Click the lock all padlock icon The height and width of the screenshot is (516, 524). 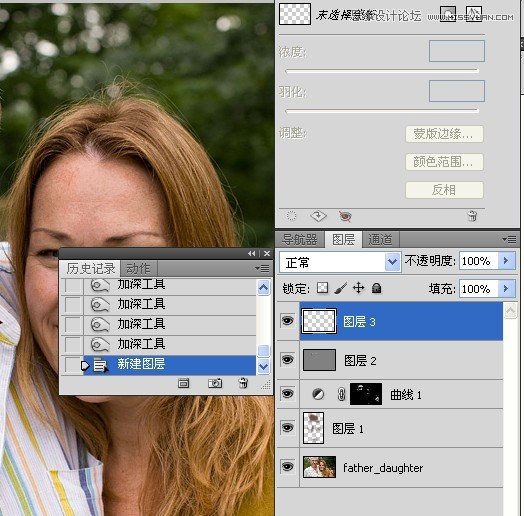click(x=377, y=288)
